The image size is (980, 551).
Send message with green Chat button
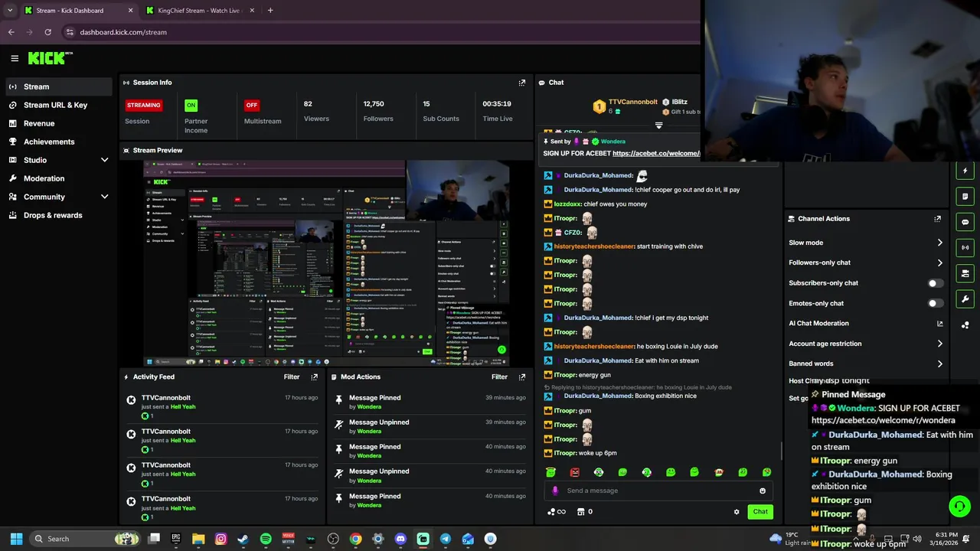tap(760, 512)
